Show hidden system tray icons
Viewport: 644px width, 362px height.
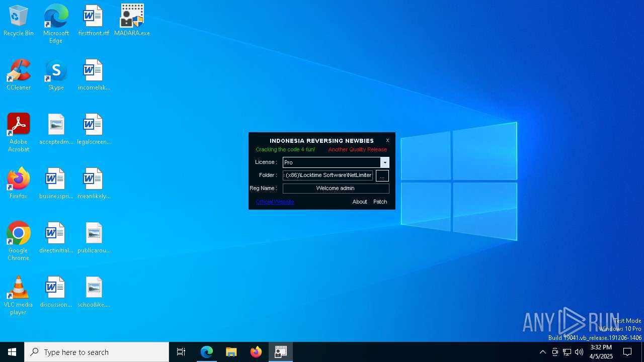(x=542, y=352)
